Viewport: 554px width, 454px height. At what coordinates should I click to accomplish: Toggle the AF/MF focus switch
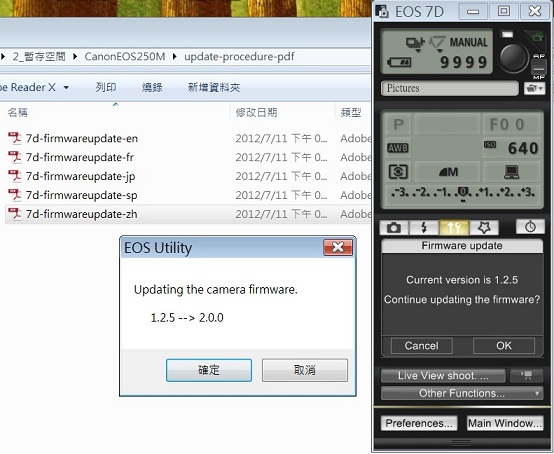click(x=538, y=66)
